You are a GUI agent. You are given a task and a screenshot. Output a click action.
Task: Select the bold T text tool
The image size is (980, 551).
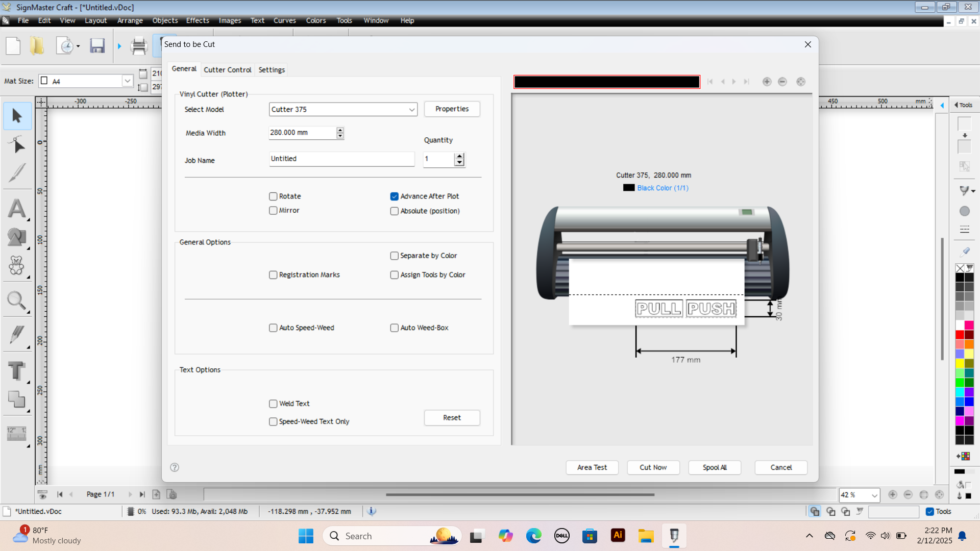17,371
